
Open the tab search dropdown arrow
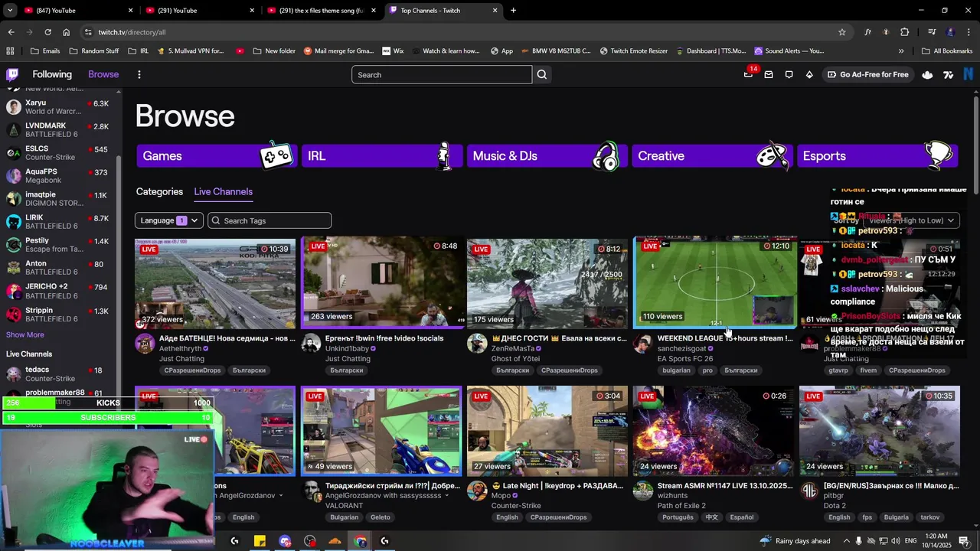(10, 11)
